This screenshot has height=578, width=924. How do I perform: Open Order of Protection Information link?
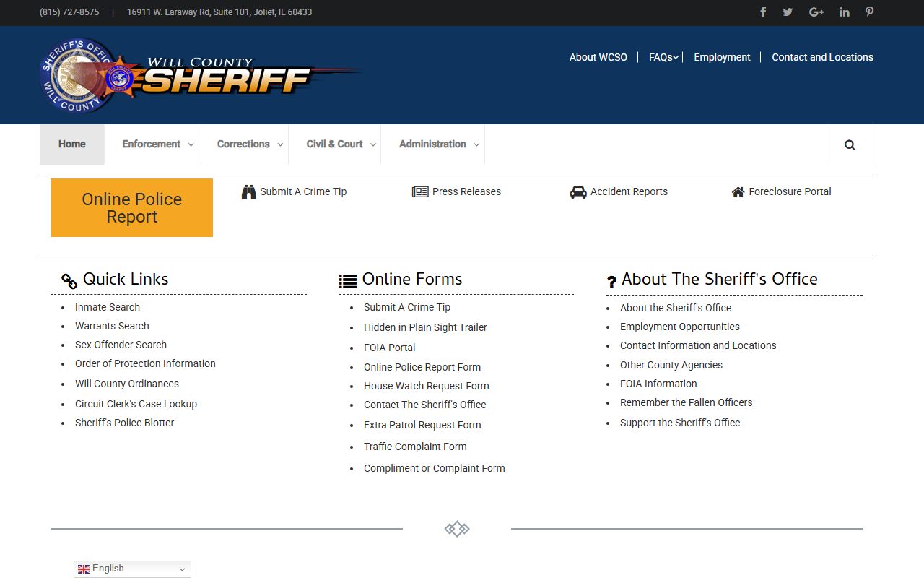[x=145, y=363]
